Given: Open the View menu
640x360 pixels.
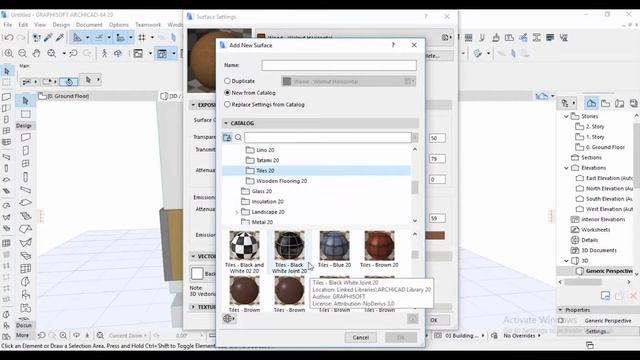Looking at the screenshot, I should (x=40, y=24).
